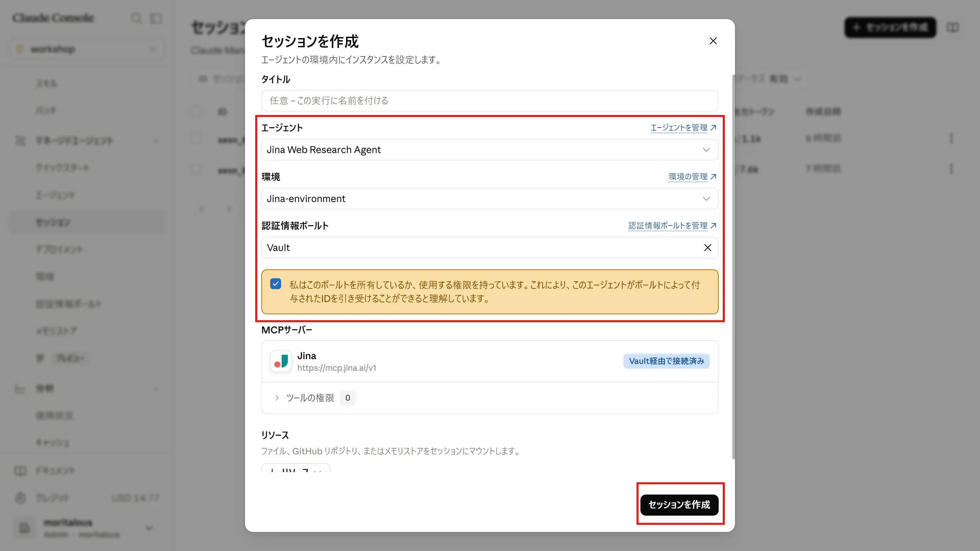Click the クレジット icon in the sidebar
The height and width of the screenshot is (551, 980).
(x=20, y=498)
